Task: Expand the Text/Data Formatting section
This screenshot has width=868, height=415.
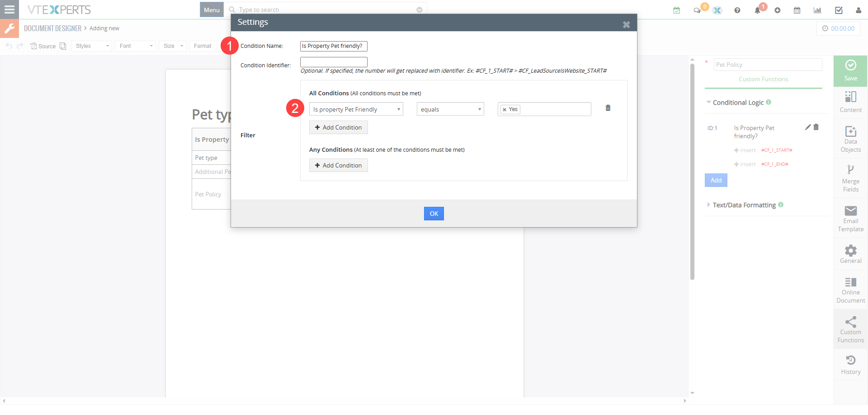Action: (x=744, y=205)
